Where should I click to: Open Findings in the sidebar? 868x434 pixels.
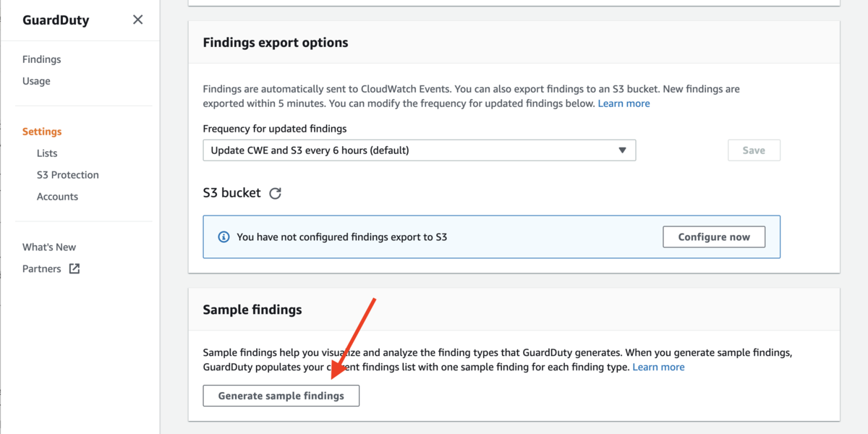coord(41,59)
